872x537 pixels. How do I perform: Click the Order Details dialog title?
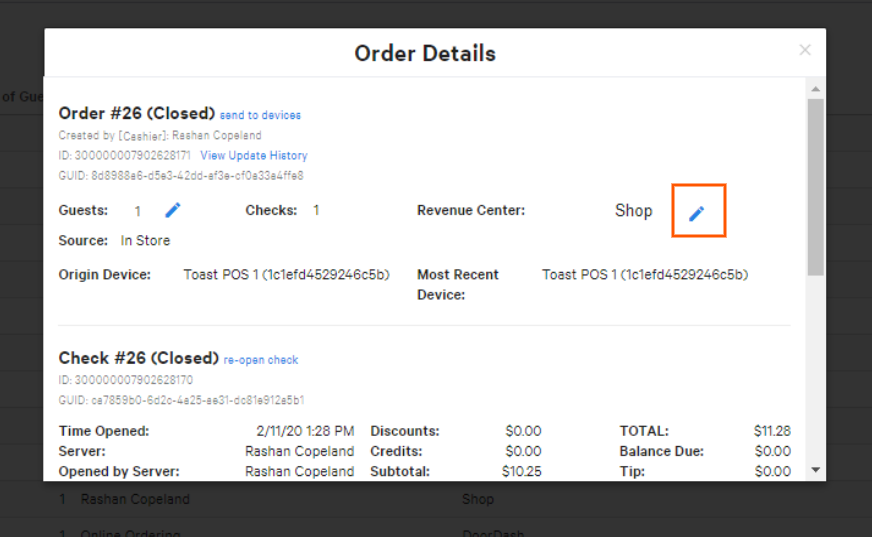(425, 53)
